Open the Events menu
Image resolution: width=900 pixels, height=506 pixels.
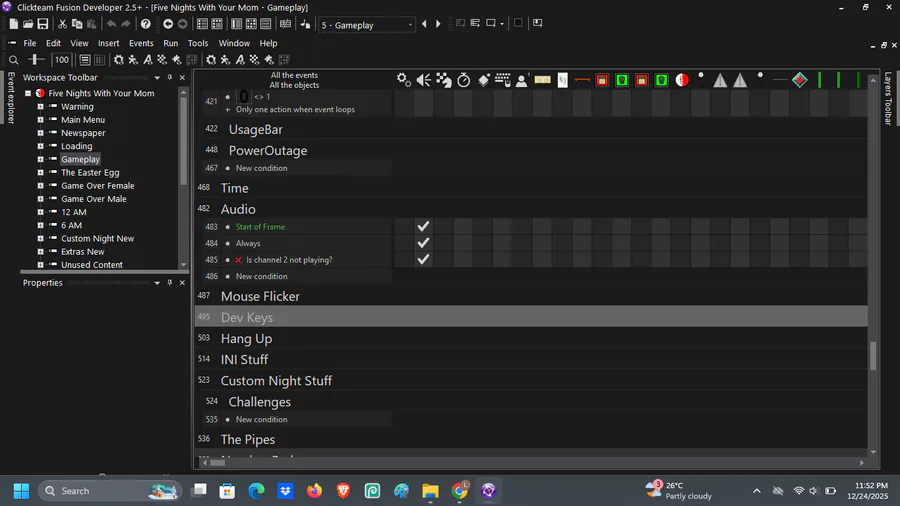(x=141, y=43)
